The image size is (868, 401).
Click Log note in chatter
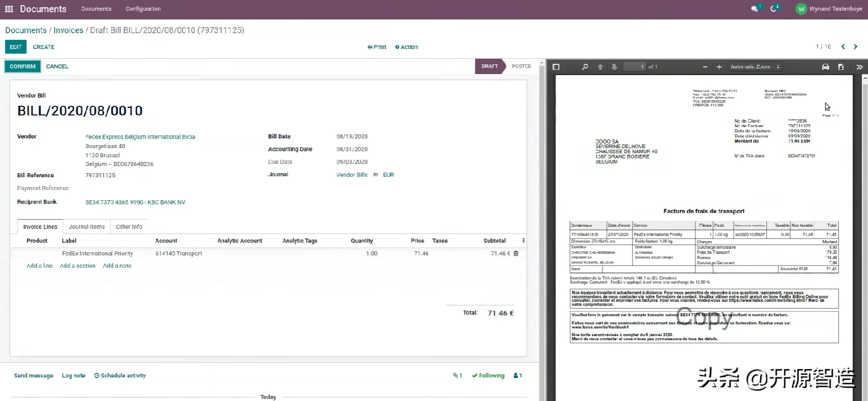pyautogui.click(x=74, y=375)
